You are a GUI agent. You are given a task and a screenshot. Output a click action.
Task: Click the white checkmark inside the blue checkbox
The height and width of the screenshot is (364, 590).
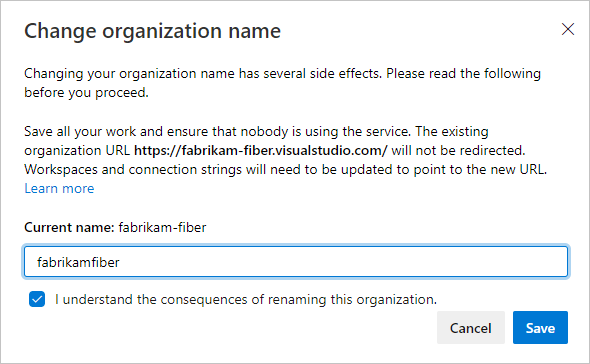point(37,299)
